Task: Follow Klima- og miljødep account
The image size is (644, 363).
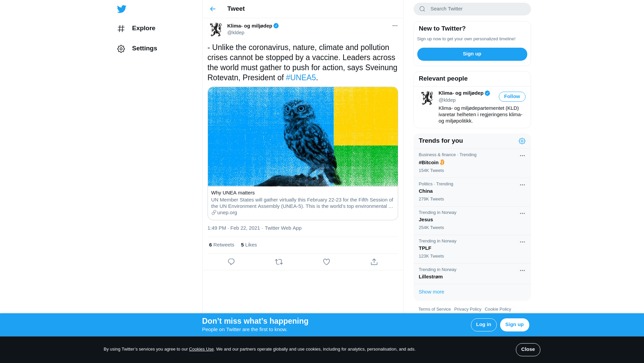Action: [x=512, y=97]
